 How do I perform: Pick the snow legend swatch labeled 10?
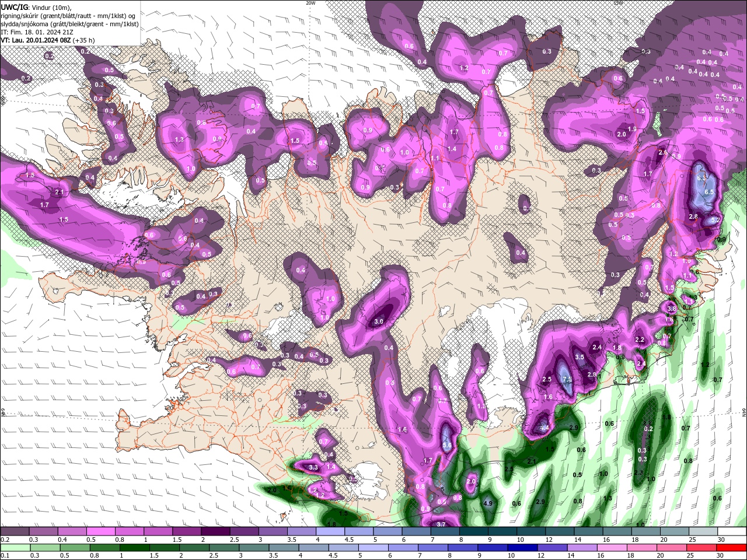pos(530,531)
